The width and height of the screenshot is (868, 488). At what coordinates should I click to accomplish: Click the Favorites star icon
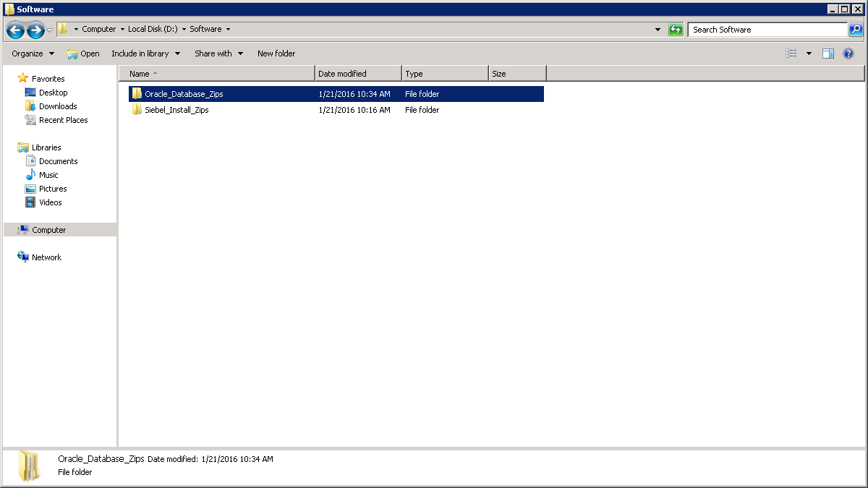click(23, 78)
